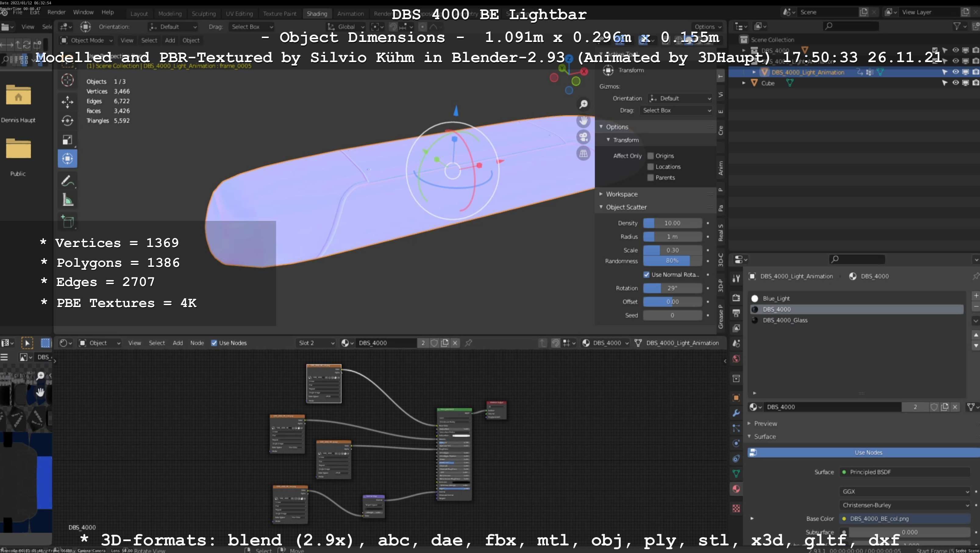
Task: Select the Annotate pencil tool
Action: coord(67,181)
